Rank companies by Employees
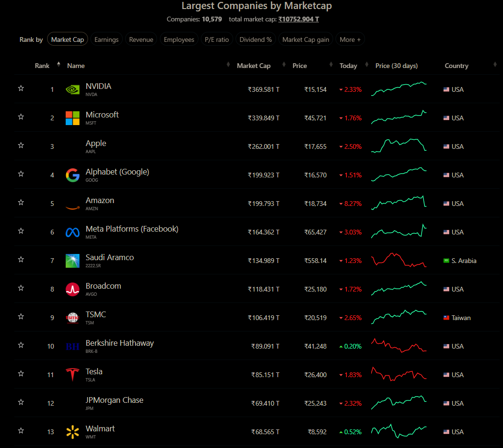The image size is (503, 448). pos(179,39)
